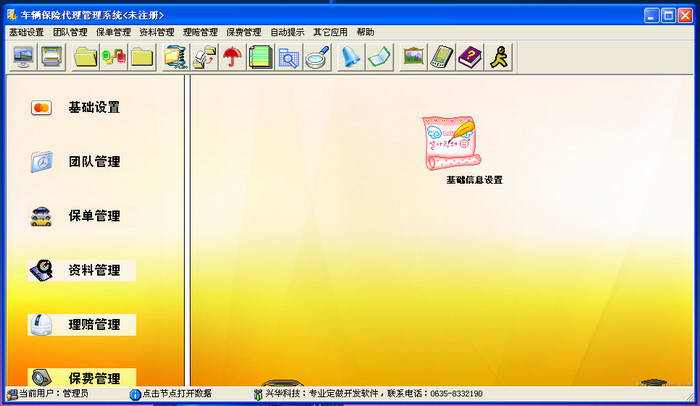Viewport: 700px width, 406px height.
Task: Click the red umbrella toolbar icon
Action: 232,57
